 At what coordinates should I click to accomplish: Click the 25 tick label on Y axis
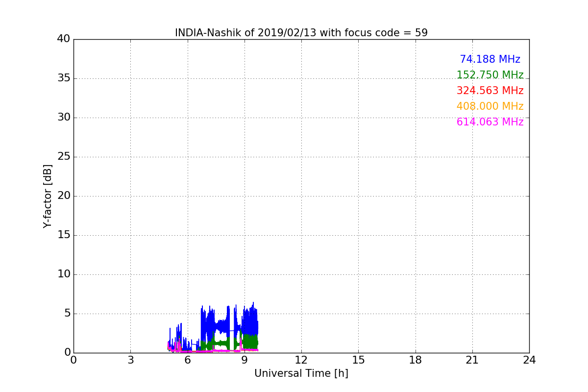pos(63,157)
